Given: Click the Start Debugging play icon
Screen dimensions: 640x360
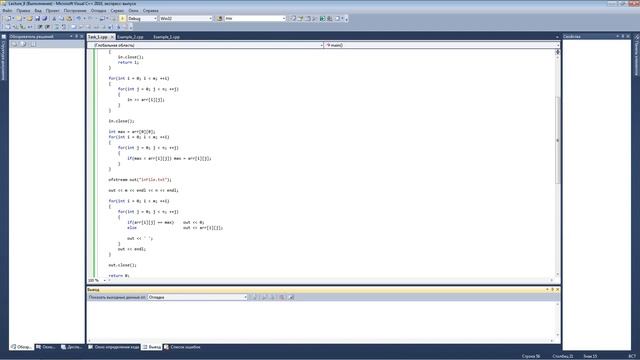Looking at the screenshot, I should point(122,18).
